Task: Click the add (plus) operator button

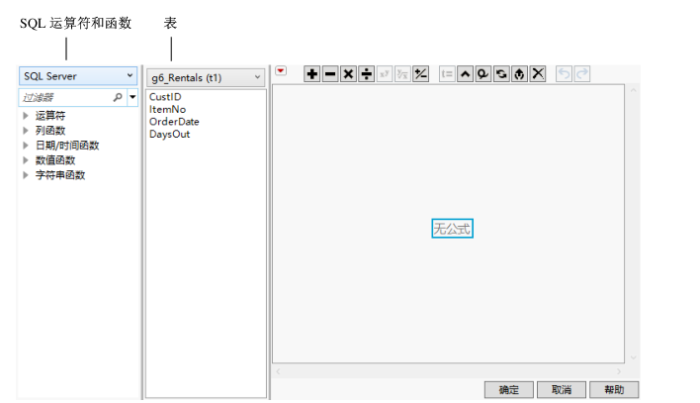Action: pos(312,74)
